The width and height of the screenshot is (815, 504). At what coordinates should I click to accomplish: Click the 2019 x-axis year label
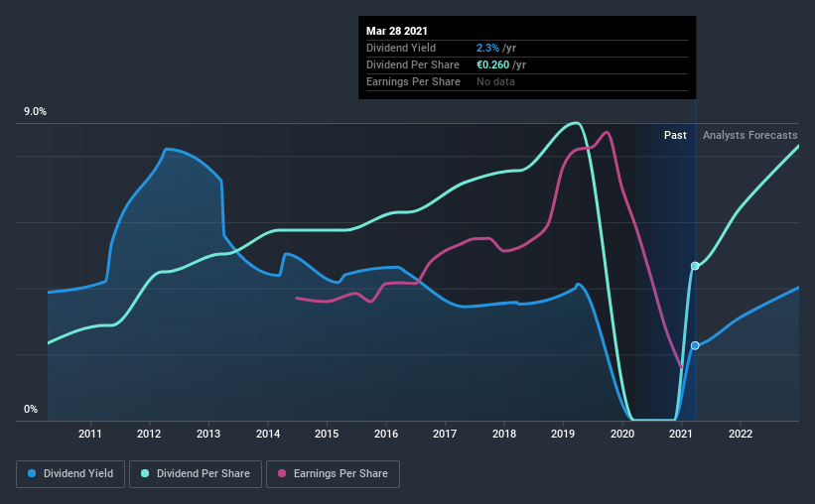563,434
